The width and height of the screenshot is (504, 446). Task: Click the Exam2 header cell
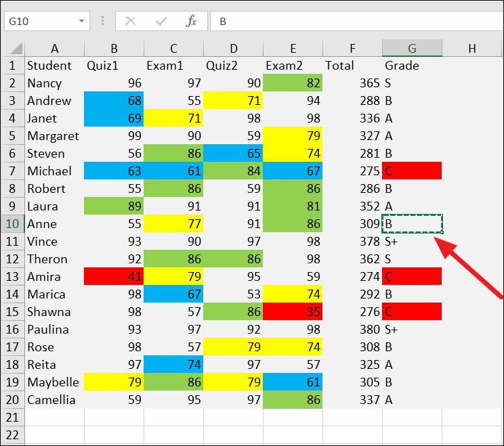click(x=293, y=66)
